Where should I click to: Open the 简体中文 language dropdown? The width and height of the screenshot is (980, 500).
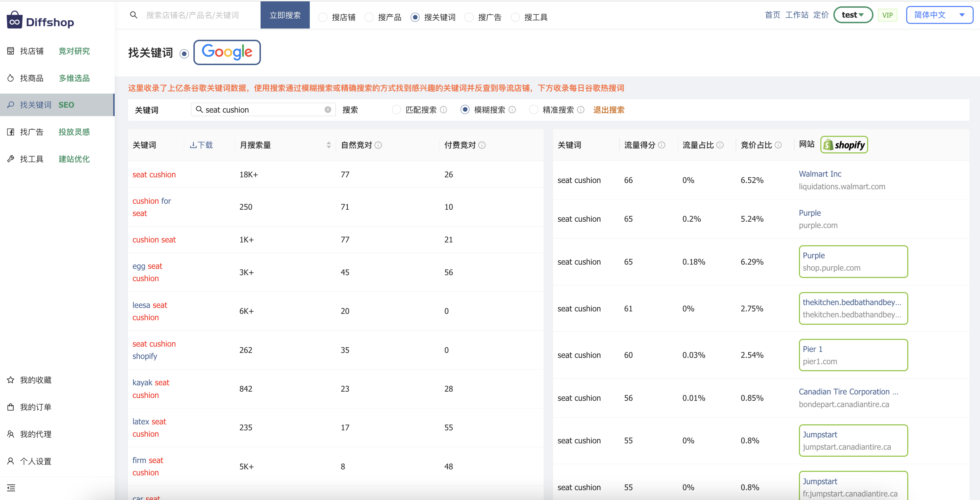pos(939,15)
